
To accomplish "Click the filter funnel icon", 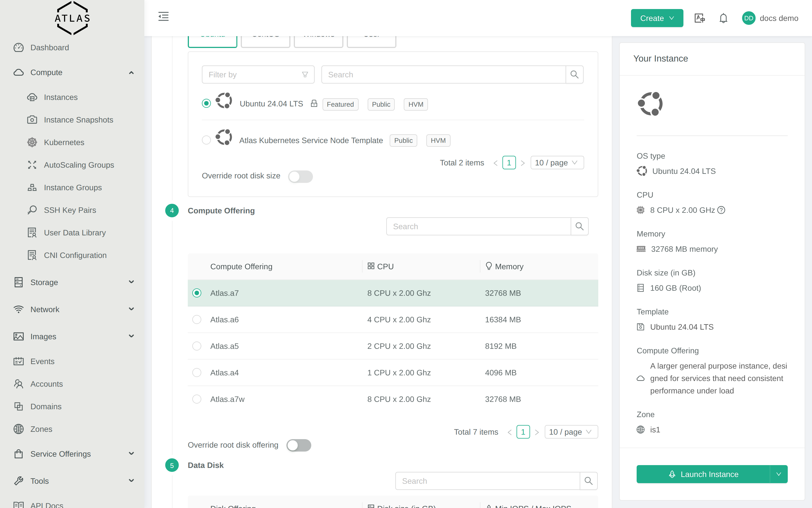I will pos(305,75).
